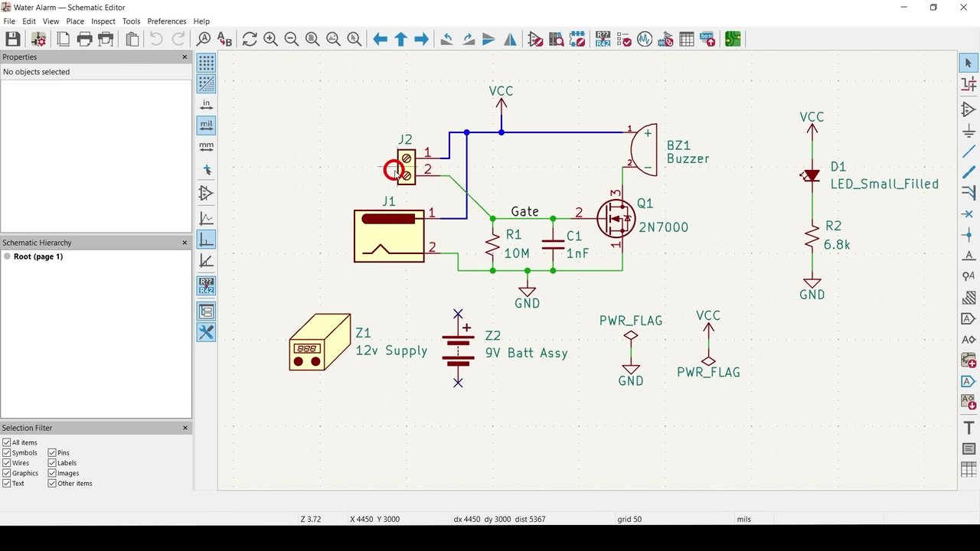Toggle the Wires filter checkbox
The height and width of the screenshot is (551, 980).
pos(7,463)
